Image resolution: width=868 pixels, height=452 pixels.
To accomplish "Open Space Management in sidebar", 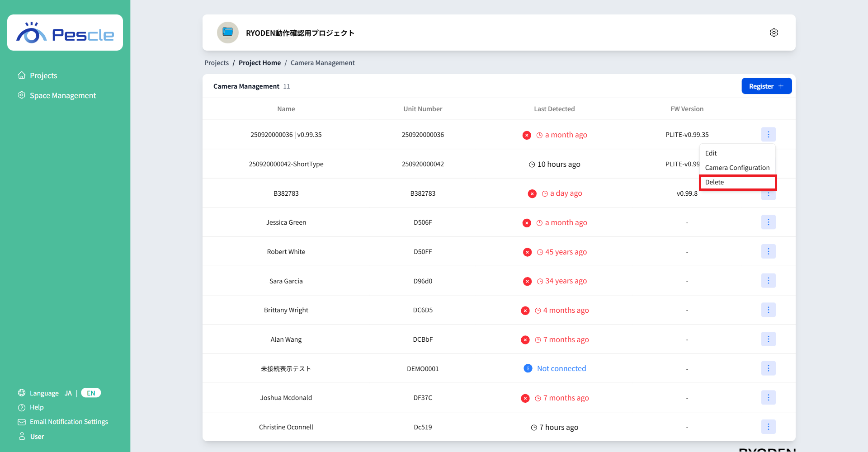I will click(63, 95).
